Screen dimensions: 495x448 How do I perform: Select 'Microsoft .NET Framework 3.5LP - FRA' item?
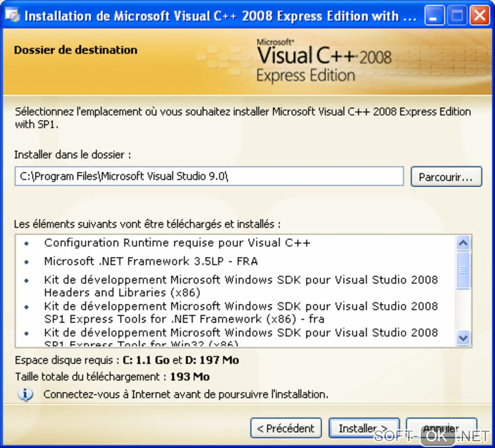coord(151,262)
